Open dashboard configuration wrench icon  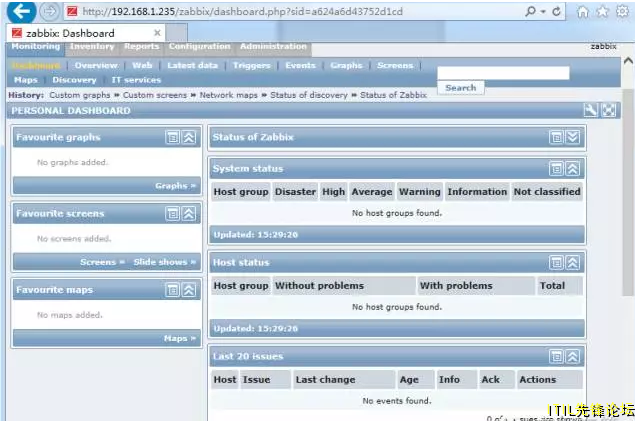pyautogui.click(x=590, y=110)
